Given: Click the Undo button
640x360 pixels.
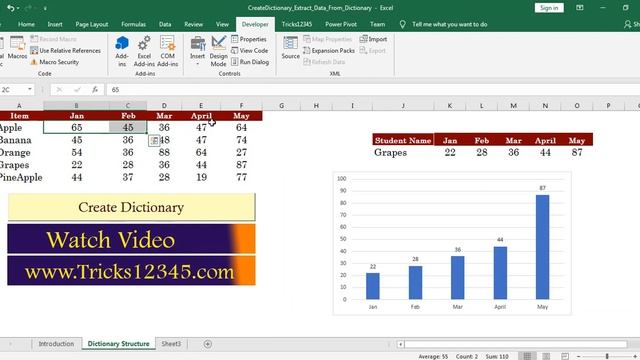Looking at the screenshot, I should [x=10, y=8].
